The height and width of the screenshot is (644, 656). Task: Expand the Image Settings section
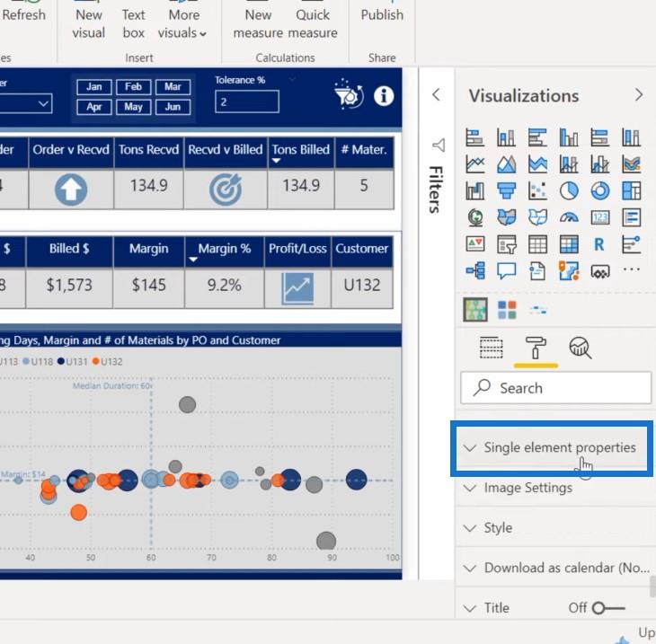pyautogui.click(x=527, y=488)
